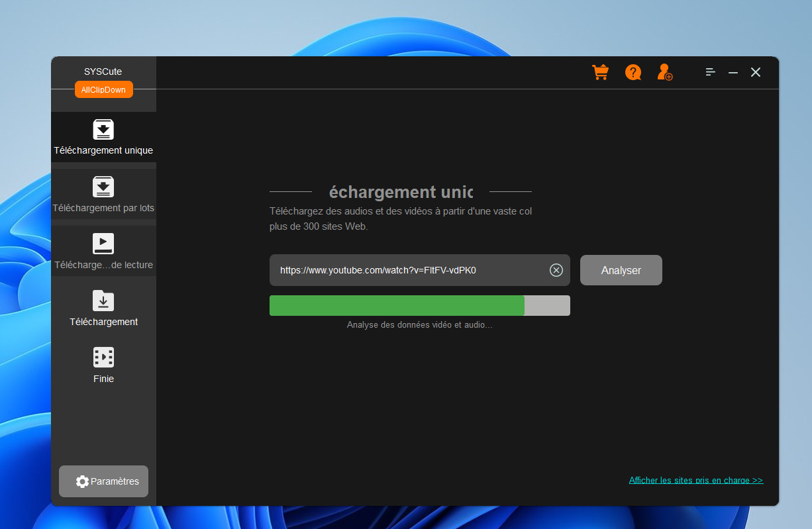This screenshot has width=812, height=529.
Task: Click the orange AllClipDown badge
Action: (103, 89)
